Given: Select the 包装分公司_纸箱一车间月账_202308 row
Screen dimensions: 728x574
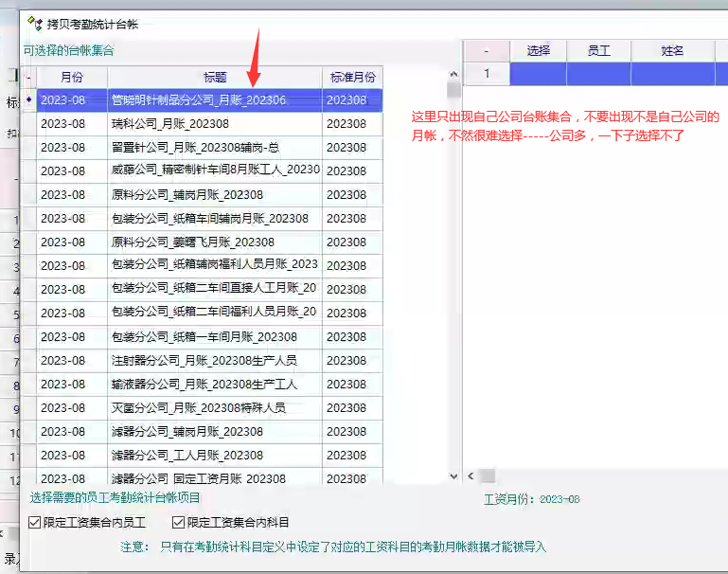Looking at the screenshot, I should click(215, 336).
